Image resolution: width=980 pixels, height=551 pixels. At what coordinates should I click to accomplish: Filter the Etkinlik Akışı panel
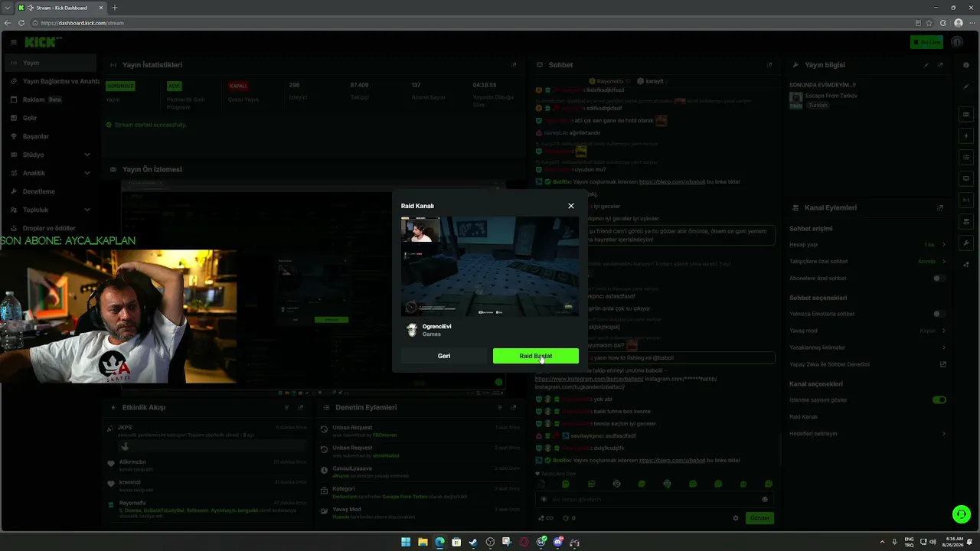click(x=287, y=408)
